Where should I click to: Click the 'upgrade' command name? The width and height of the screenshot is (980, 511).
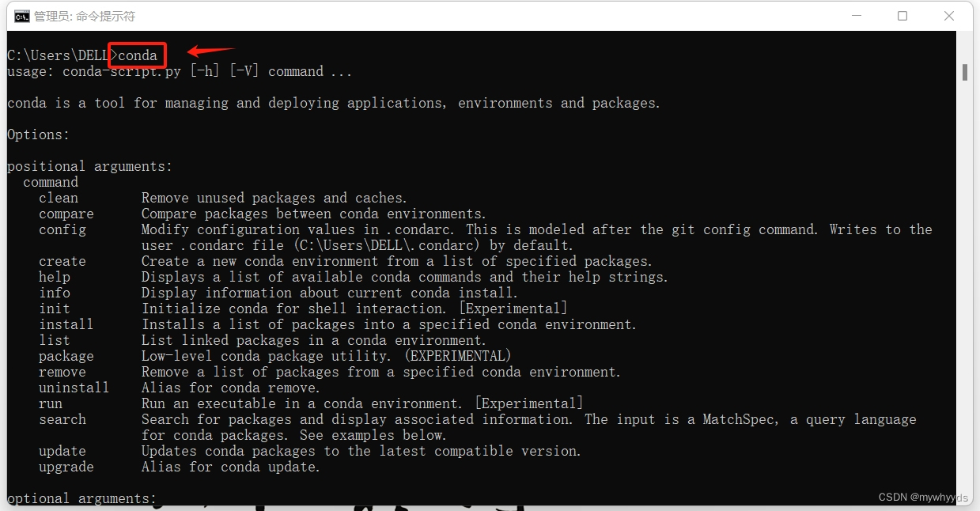pyautogui.click(x=66, y=467)
